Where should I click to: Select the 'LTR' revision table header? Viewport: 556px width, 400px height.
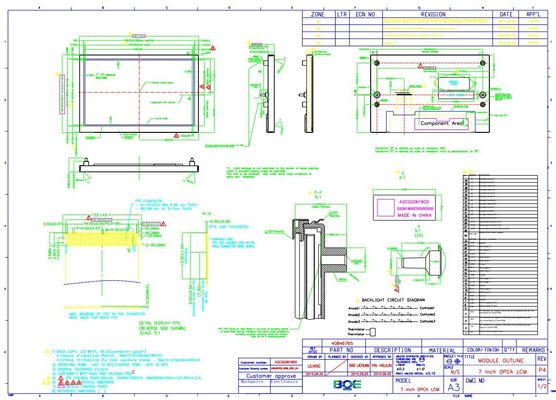pos(342,14)
